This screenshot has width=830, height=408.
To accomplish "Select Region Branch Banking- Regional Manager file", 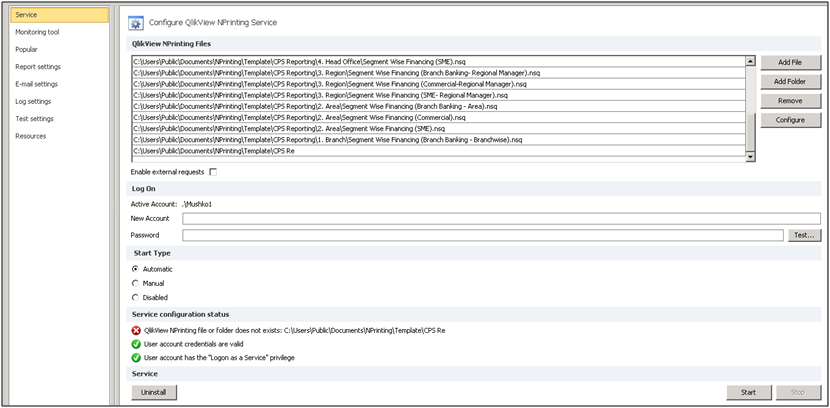I will point(438,73).
